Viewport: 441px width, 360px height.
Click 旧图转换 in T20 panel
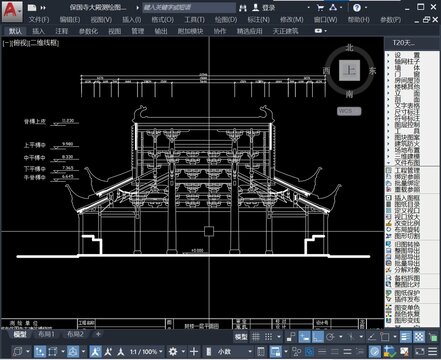pos(407,244)
